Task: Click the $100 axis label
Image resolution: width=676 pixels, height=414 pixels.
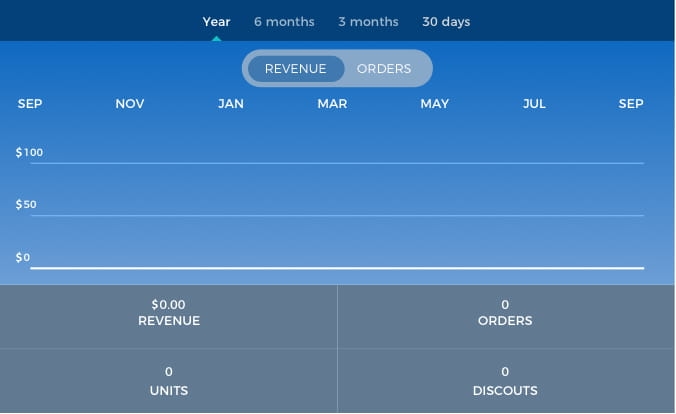Action: click(x=30, y=152)
